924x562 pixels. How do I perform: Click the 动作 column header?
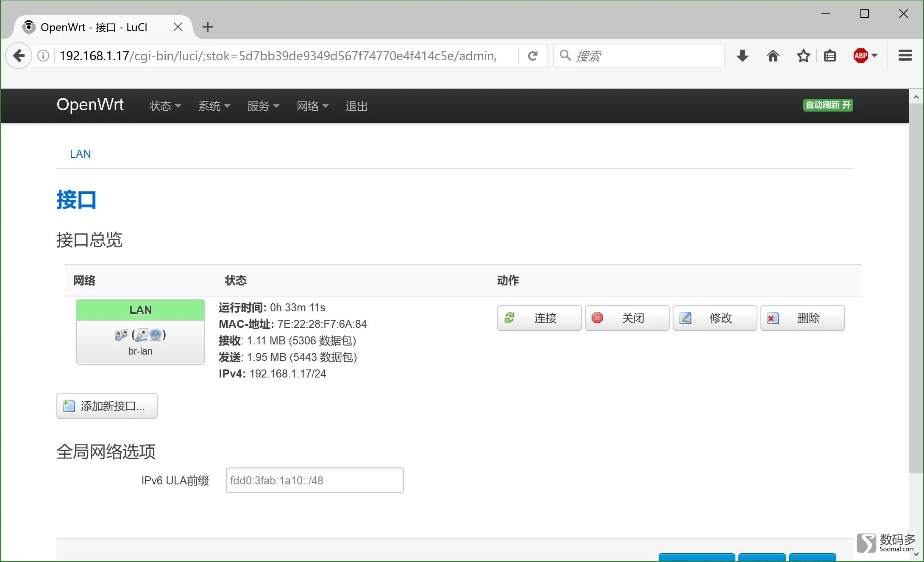click(x=508, y=280)
